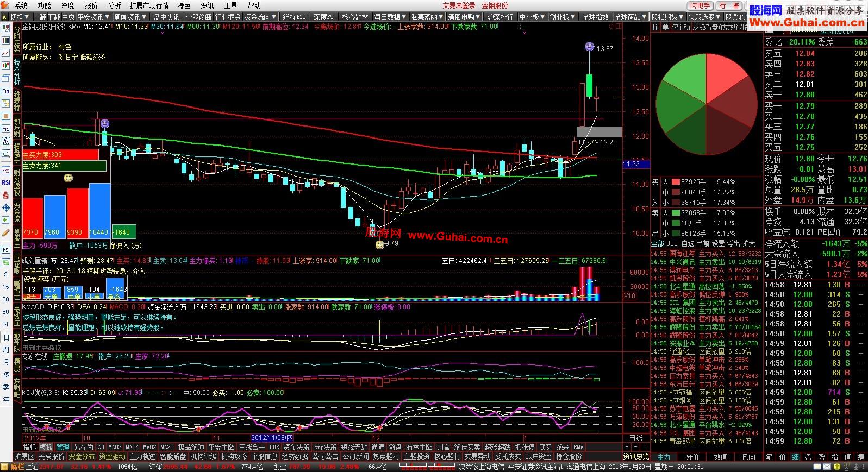Click the X10 volume scale marker

coord(629,296)
